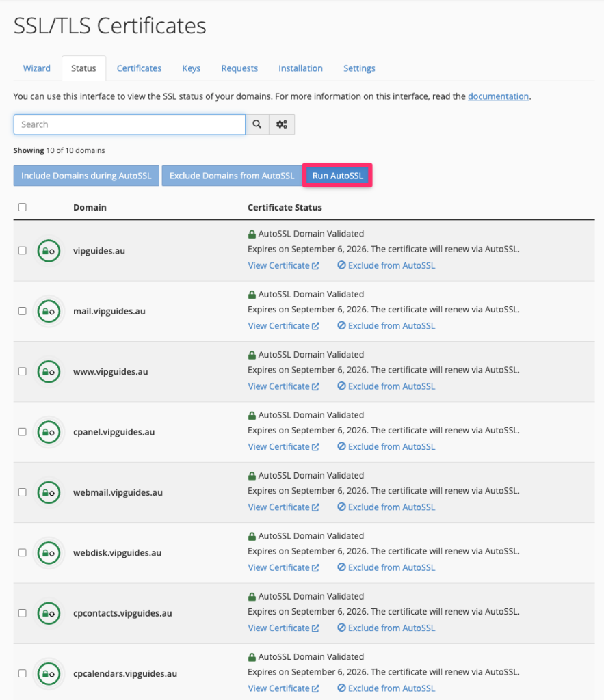Viewport: 604px width, 700px height.
Task: View Certificate for vipguides.au
Action: point(284,266)
